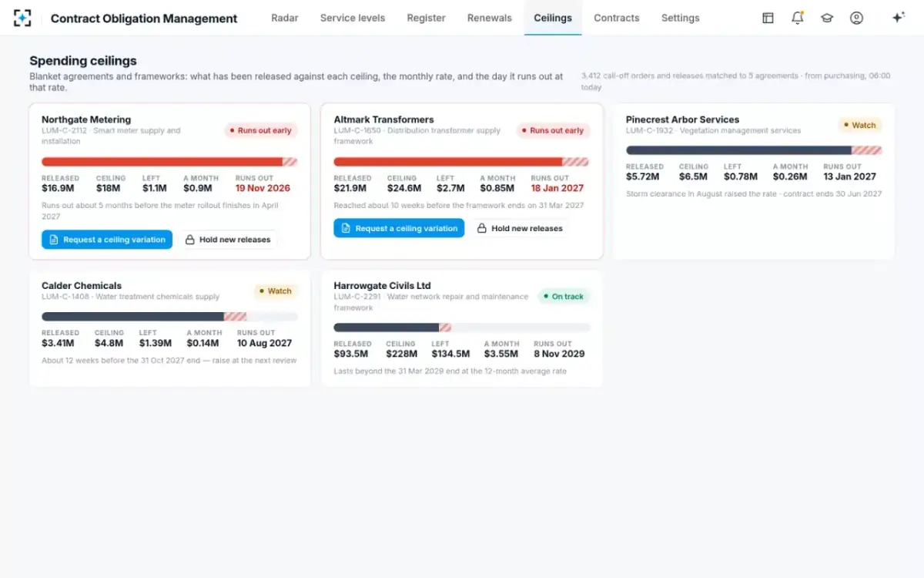Screen dimensions: 924x578
Task: Click the app logo icon
Action: click(x=22, y=18)
